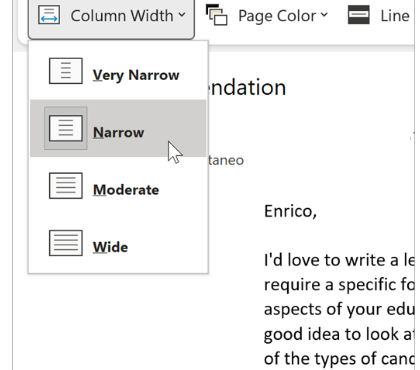The image size is (420, 370).
Task: Click the Column Width icon
Action: [x=49, y=15]
